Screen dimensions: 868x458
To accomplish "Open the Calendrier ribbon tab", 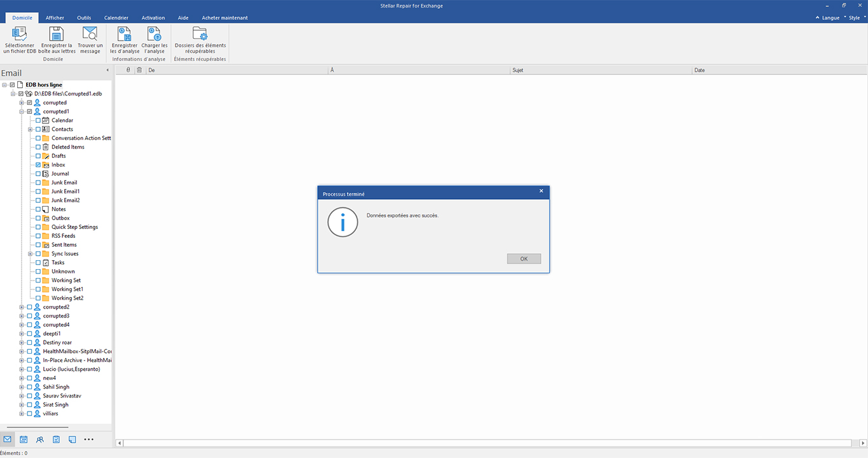I will [x=116, y=18].
